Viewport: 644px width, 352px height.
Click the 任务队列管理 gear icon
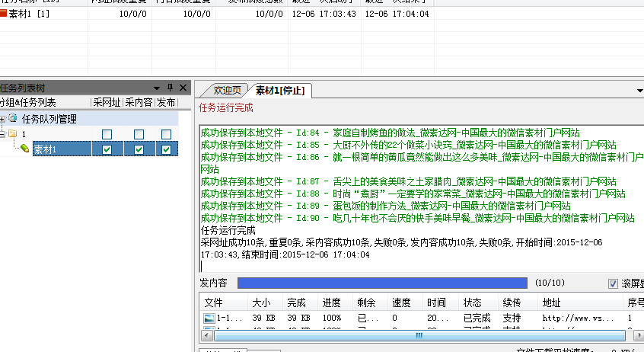tap(13, 118)
